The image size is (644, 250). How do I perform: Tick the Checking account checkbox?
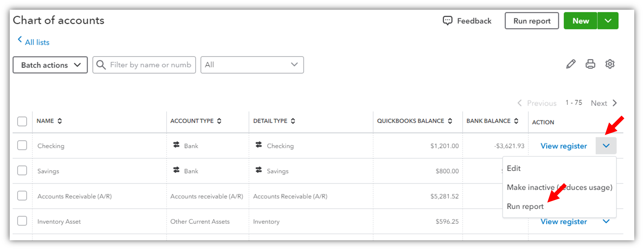tap(22, 145)
